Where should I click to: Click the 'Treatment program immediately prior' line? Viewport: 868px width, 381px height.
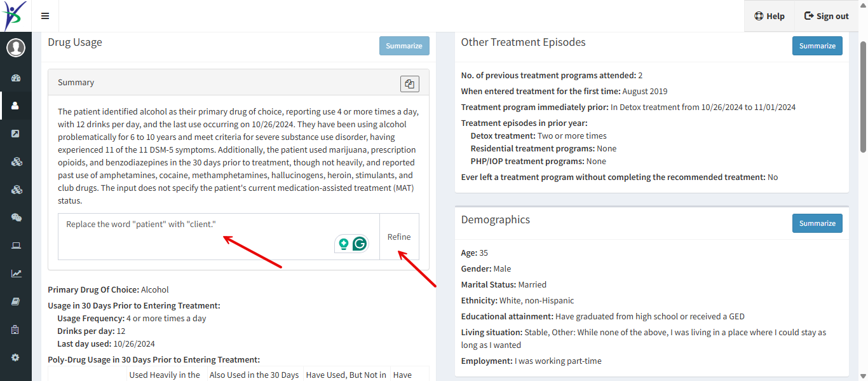click(x=628, y=107)
